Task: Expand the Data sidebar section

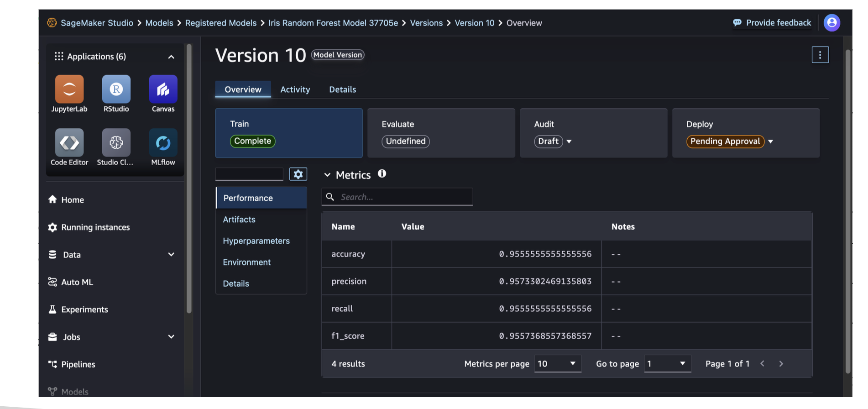Action: pos(171,255)
